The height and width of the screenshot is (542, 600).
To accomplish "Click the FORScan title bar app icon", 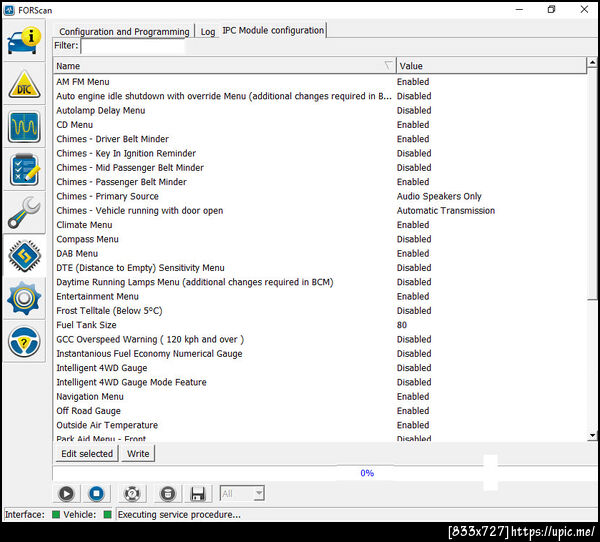I will pos(9,10).
